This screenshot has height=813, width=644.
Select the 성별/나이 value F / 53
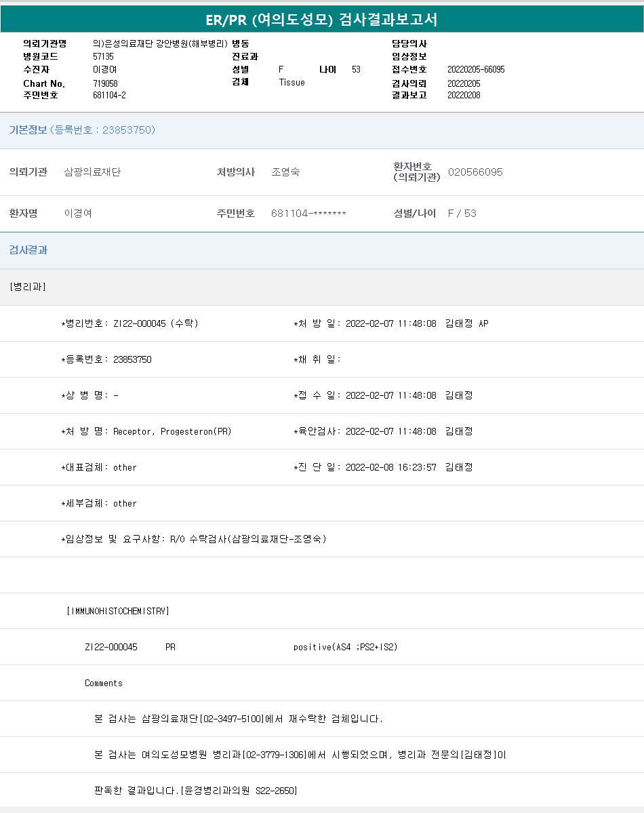462,214
